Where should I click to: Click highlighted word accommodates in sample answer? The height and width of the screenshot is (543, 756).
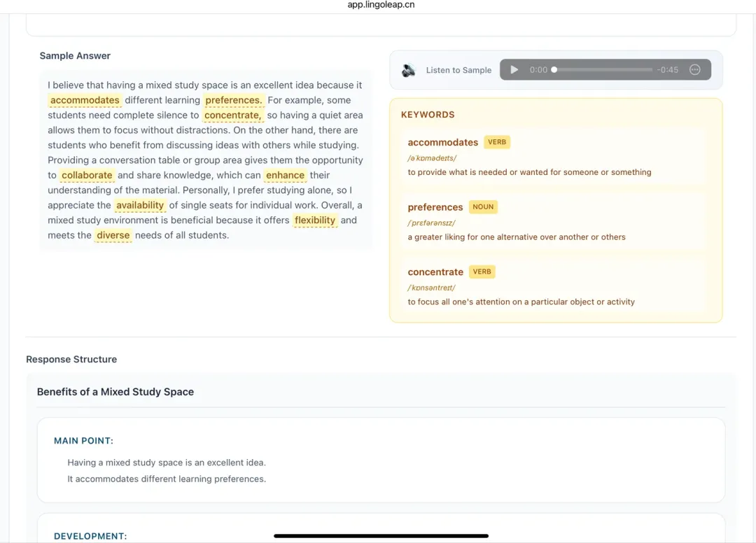[85, 100]
